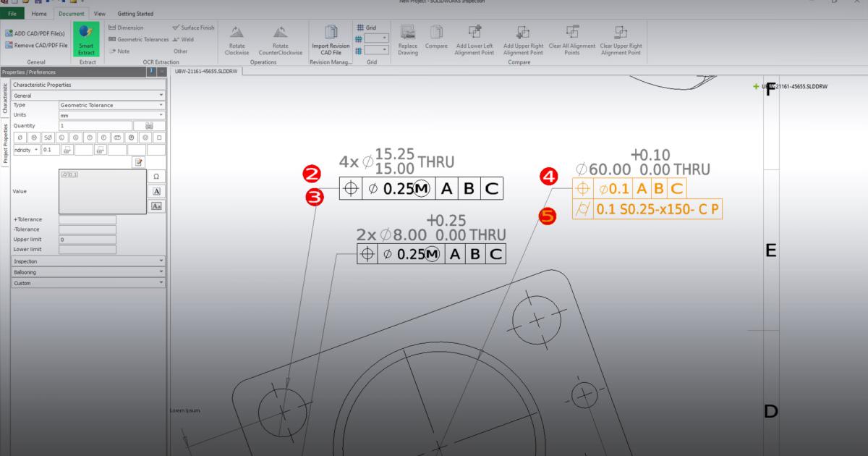868x456 pixels.
Task: Open the Type dropdown showing Geometric Tolerance
Action: tap(111, 105)
